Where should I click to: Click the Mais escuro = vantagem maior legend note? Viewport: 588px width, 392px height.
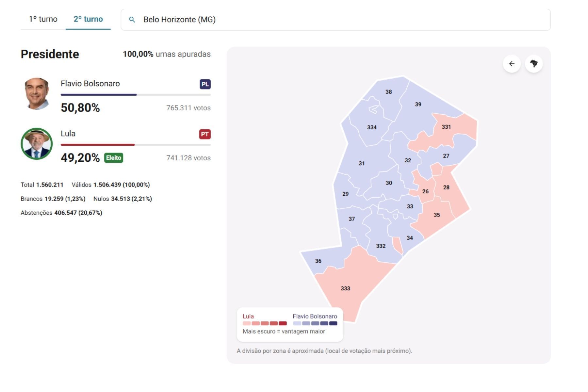point(284,332)
